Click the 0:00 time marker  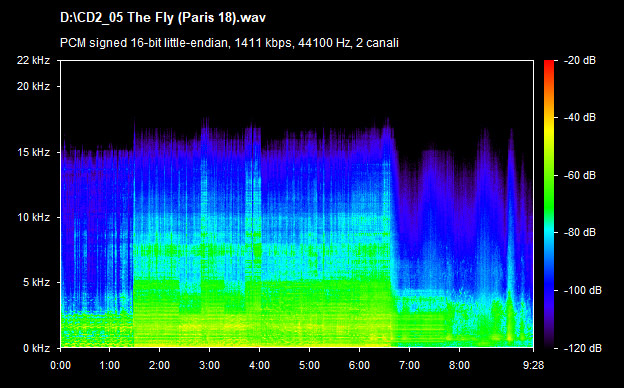point(60,365)
